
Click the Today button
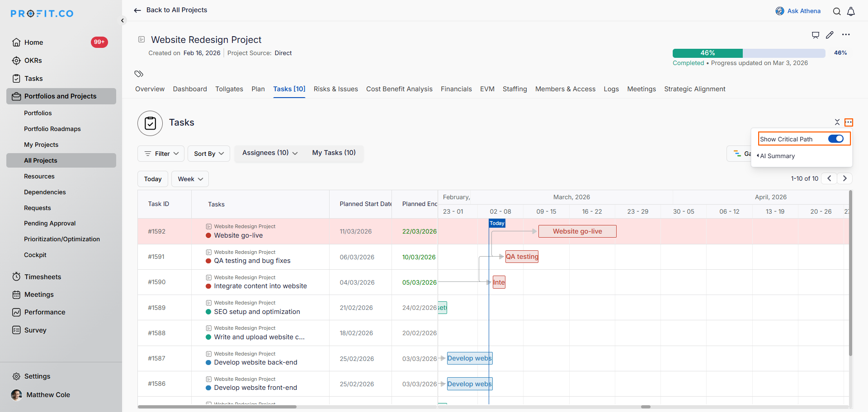153,179
